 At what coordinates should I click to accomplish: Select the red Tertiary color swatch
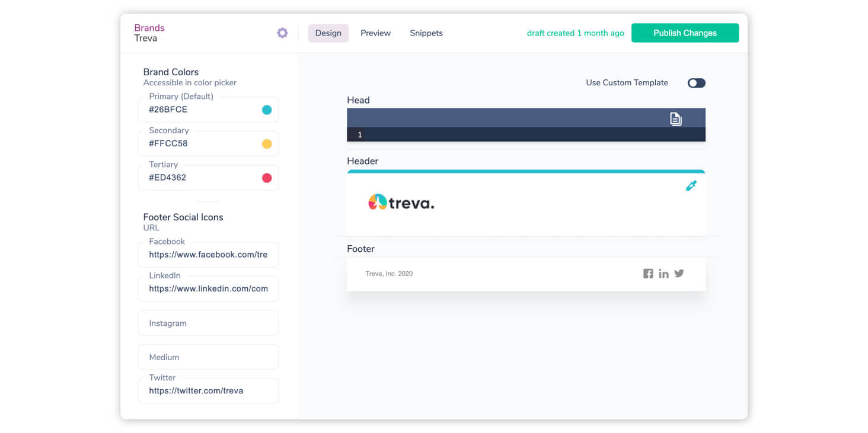pyautogui.click(x=267, y=178)
